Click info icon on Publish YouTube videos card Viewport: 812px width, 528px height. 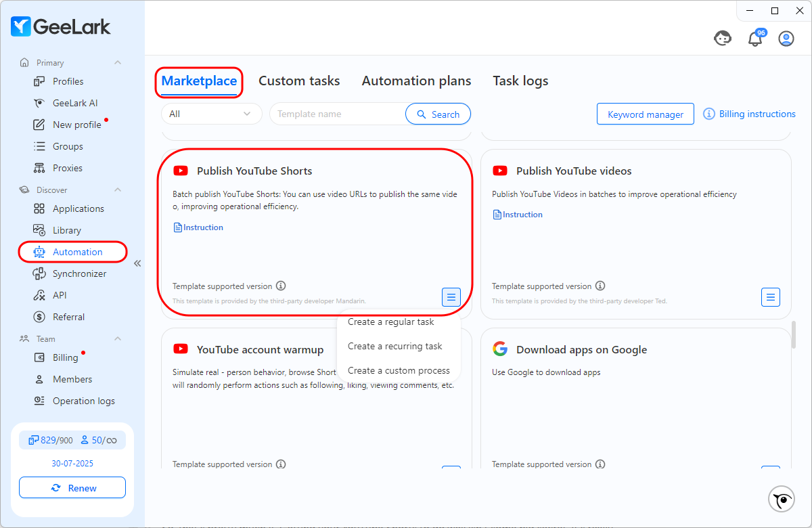tap(600, 286)
